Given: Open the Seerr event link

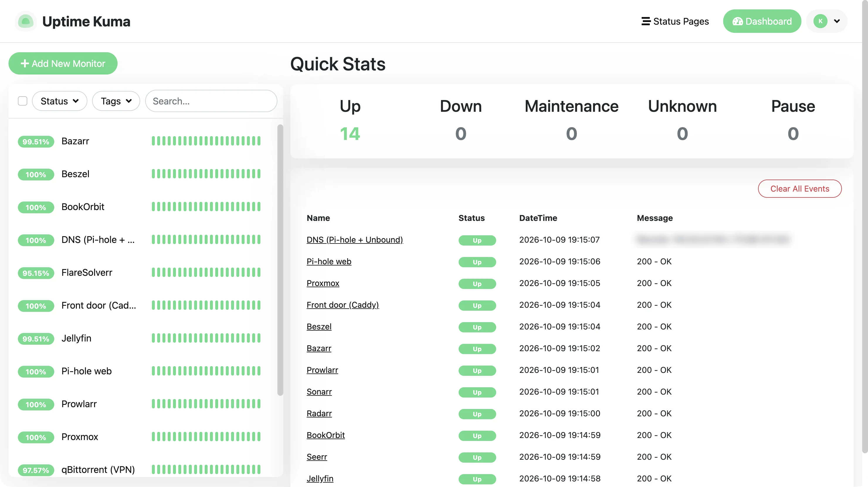Looking at the screenshot, I should [x=317, y=457].
